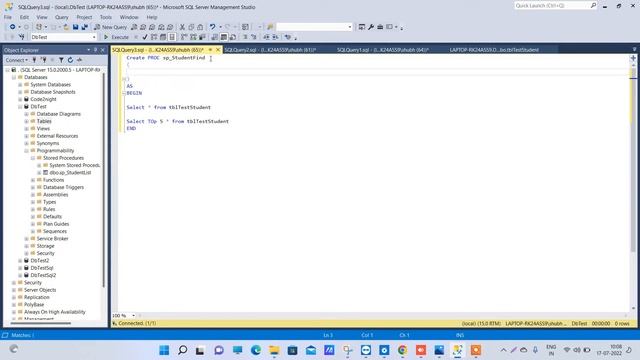
Task: Select the Functions folder in tree
Action: [53, 180]
